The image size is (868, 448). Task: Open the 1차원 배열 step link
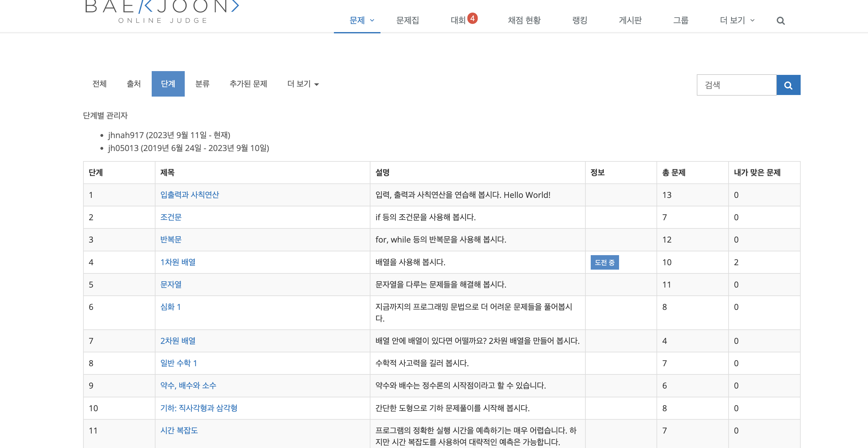pos(178,262)
